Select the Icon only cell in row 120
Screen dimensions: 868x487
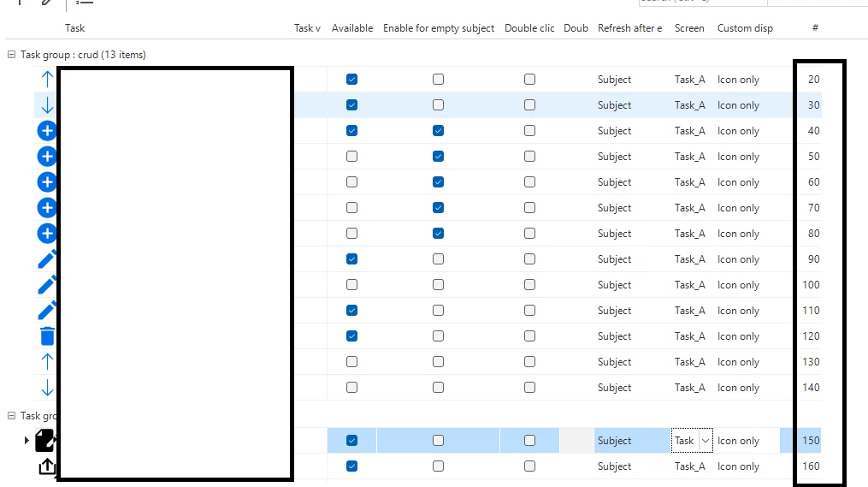(x=739, y=336)
